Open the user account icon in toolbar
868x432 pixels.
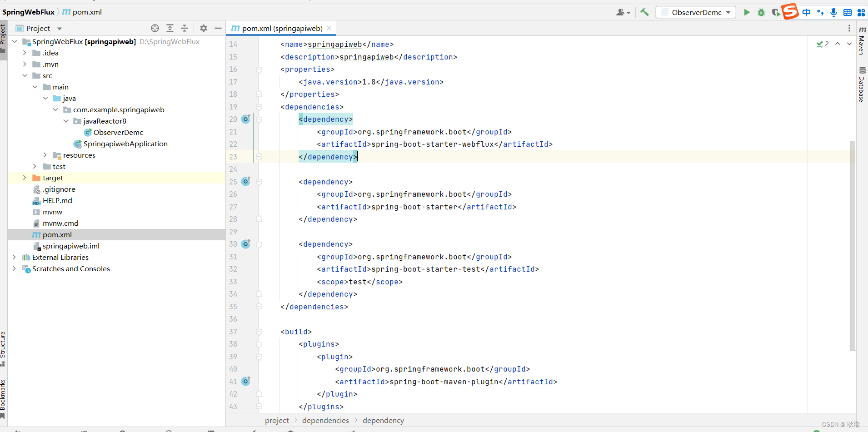pos(623,12)
